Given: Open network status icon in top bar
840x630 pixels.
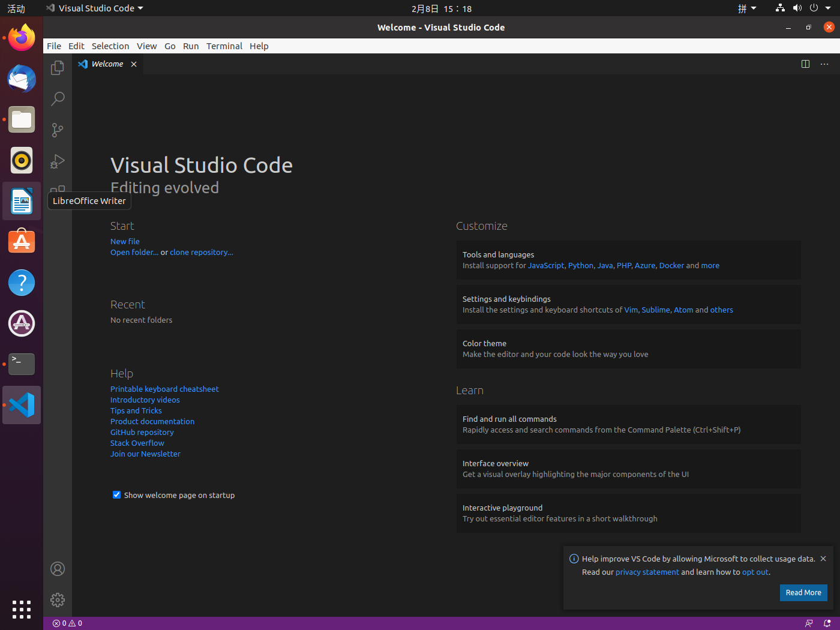Looking at the screenshot, I should 780,8.
